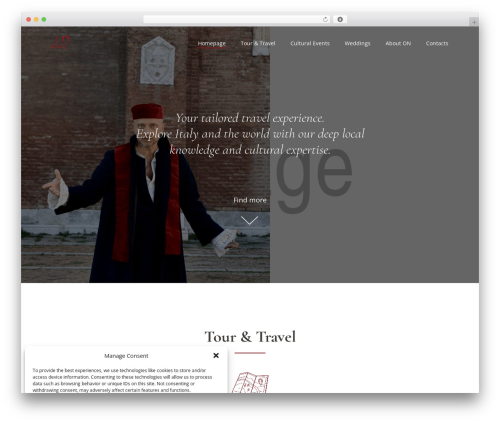Screen dimensions: 500x423
Task: Go to Tour & Travel in navigation
Action: point(258,43)
